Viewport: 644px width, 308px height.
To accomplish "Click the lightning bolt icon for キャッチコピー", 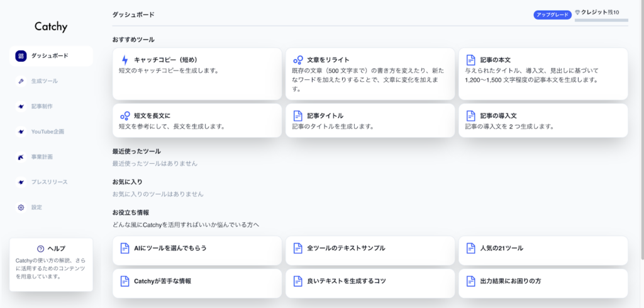I will pyautogui.click(x=125, y=60).
